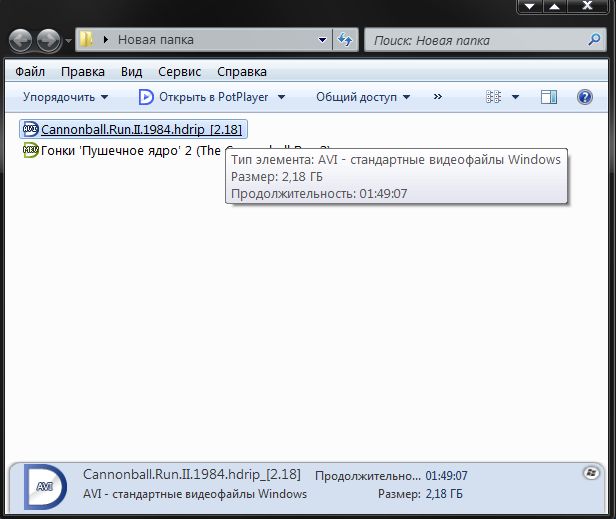Open the view options dropdown arrow
This screenshot has height=519, width=616.
tap(515, 97)
